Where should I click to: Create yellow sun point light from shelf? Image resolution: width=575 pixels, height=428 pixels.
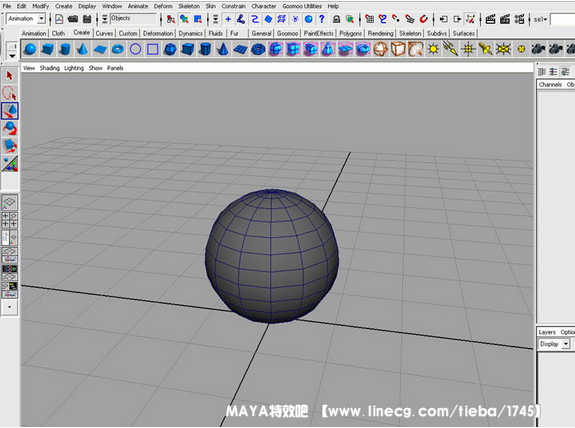[x=433, y=49]
